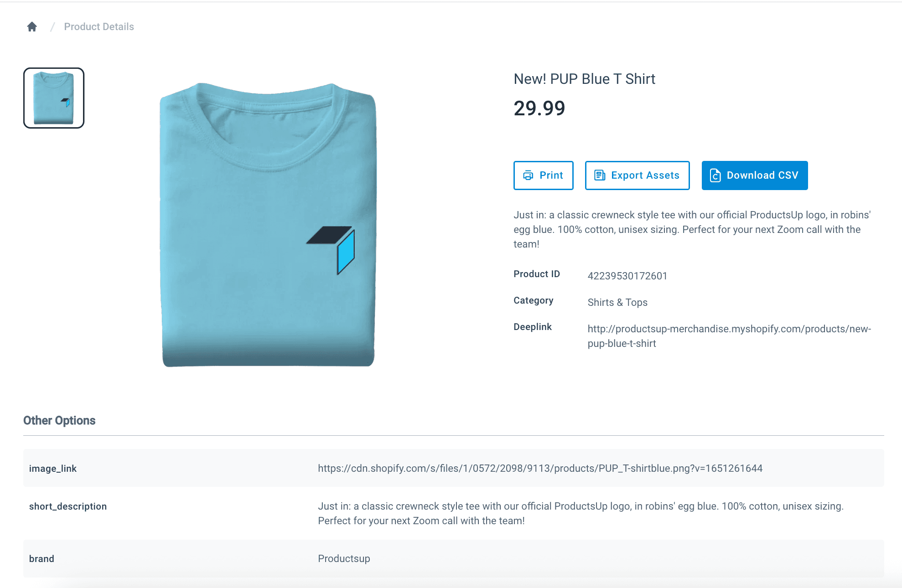The height and width of the screenshot is (588, 902).
Task: Open the Deeplink myshopify product URL
Action: [729, 336]
